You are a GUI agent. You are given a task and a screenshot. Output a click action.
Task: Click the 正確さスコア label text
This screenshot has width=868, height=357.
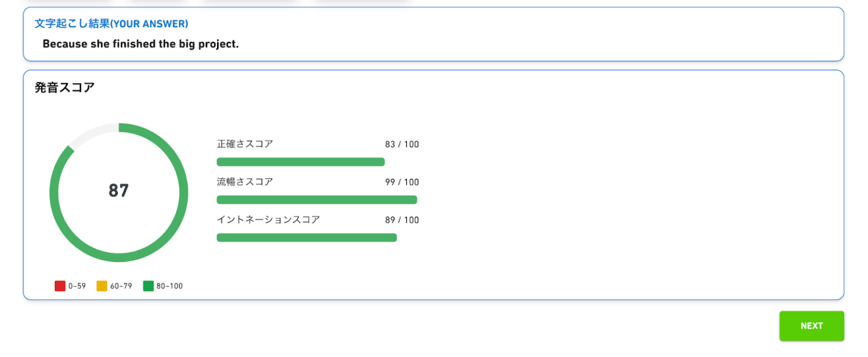coord(244,144)
